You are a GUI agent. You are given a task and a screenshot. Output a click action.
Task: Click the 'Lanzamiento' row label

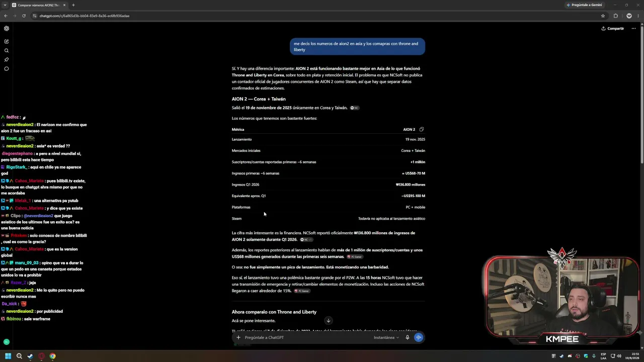(242, 139)
